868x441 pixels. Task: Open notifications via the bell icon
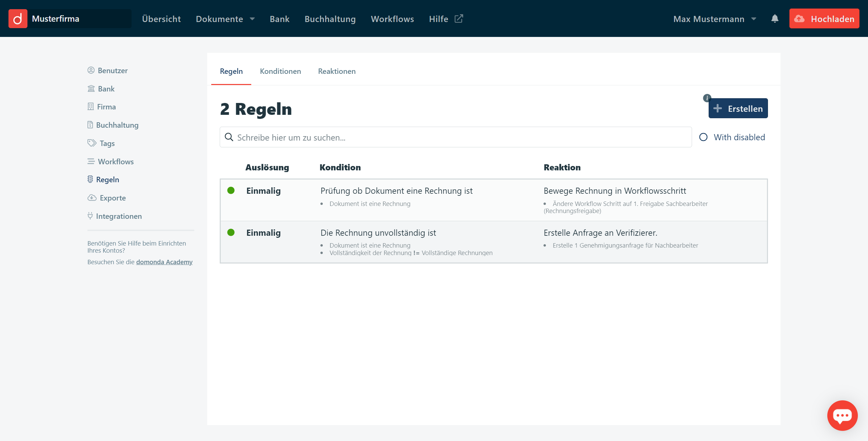pos(775,19)
